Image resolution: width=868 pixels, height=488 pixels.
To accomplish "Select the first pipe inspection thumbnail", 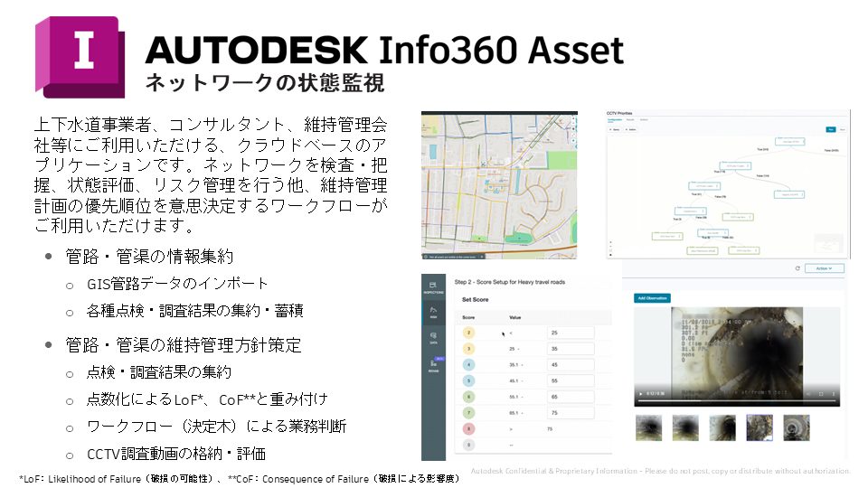I will click(649, 427).
